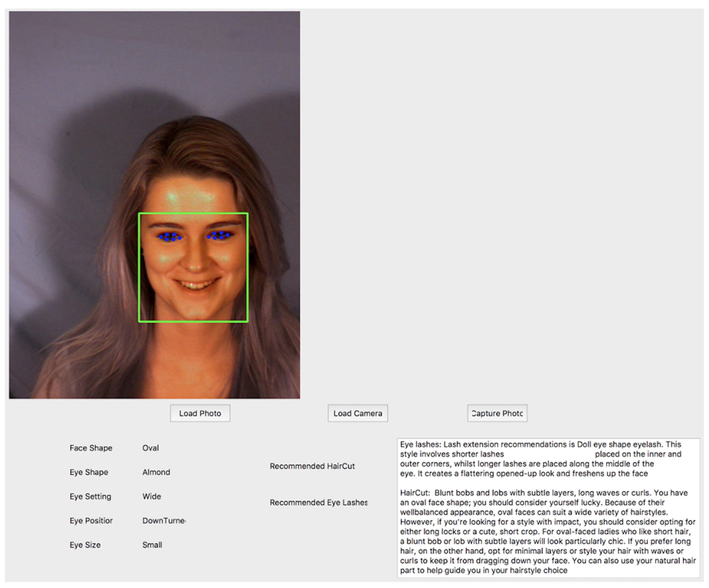Select the Wide eye setting value
Image resolution: width=709 pixels, height=588 pixels.
point(152,497)
